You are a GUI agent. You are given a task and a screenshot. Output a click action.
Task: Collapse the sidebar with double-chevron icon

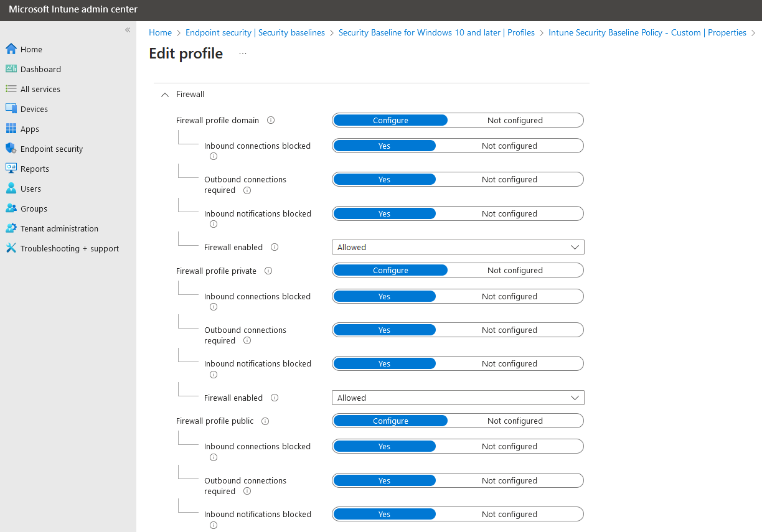pyautogui.click(x=128, y=30)
